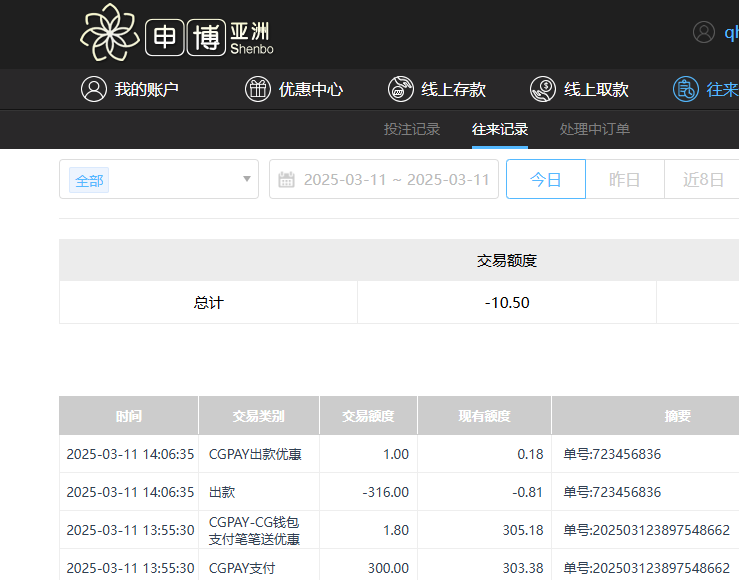The height and width of the screenshot is (580, 739).
Task: Open 线上存款 menu item
Action: coord(453,89)
